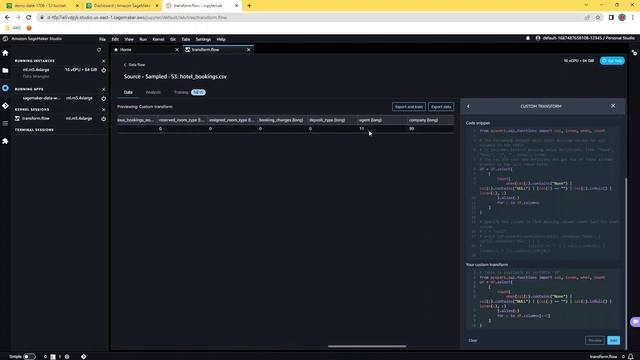
Task: Open the user profile icon in header
Action: click(538, 38)
